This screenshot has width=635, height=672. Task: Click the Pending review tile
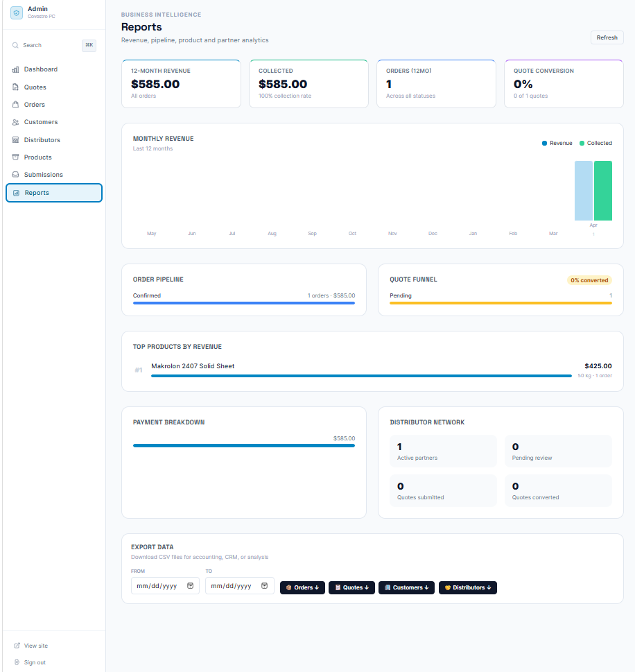(x=558, y=451)
